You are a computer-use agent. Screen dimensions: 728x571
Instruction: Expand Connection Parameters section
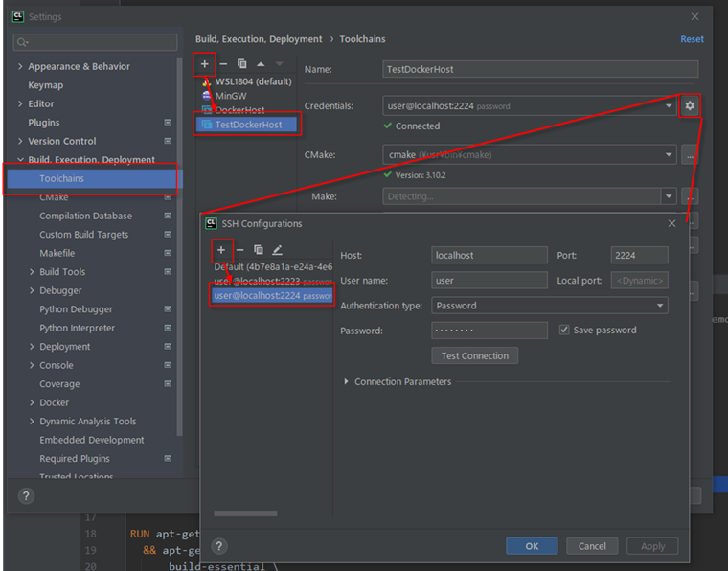pyautogui.click(x=346, y=381)
